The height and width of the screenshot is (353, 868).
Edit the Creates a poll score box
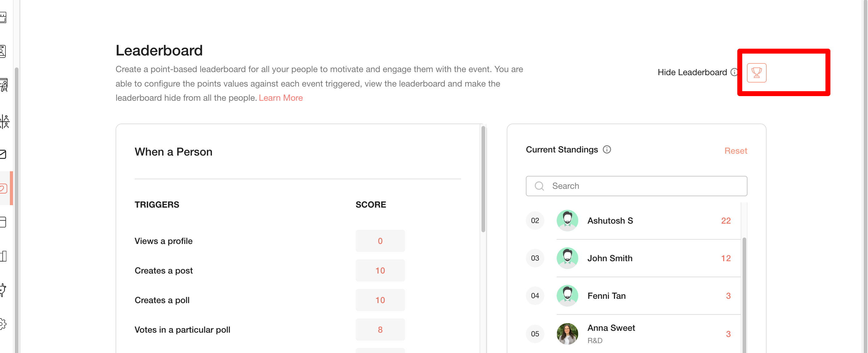coord(380,300)
